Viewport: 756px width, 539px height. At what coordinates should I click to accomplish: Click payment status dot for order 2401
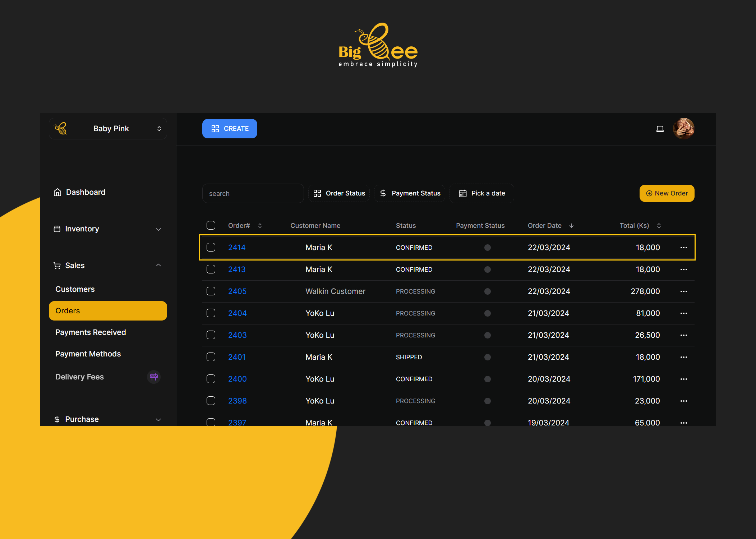point(487,357)
